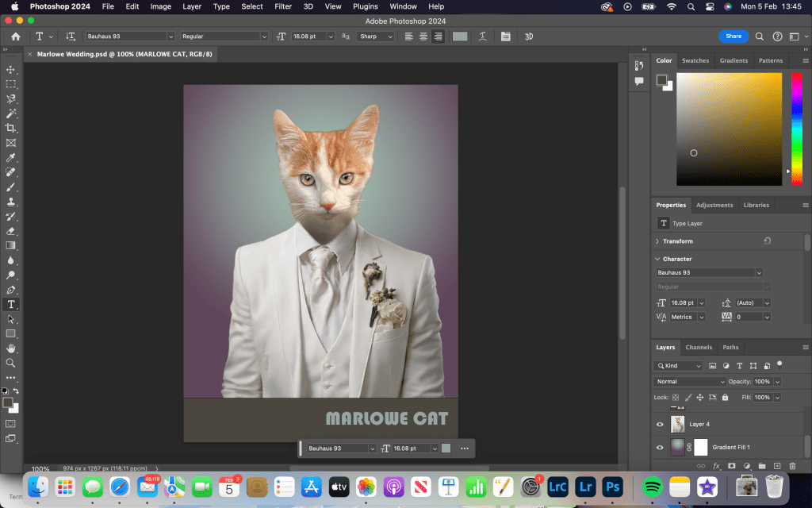Select the Move tool

click(x=11, y=70)
